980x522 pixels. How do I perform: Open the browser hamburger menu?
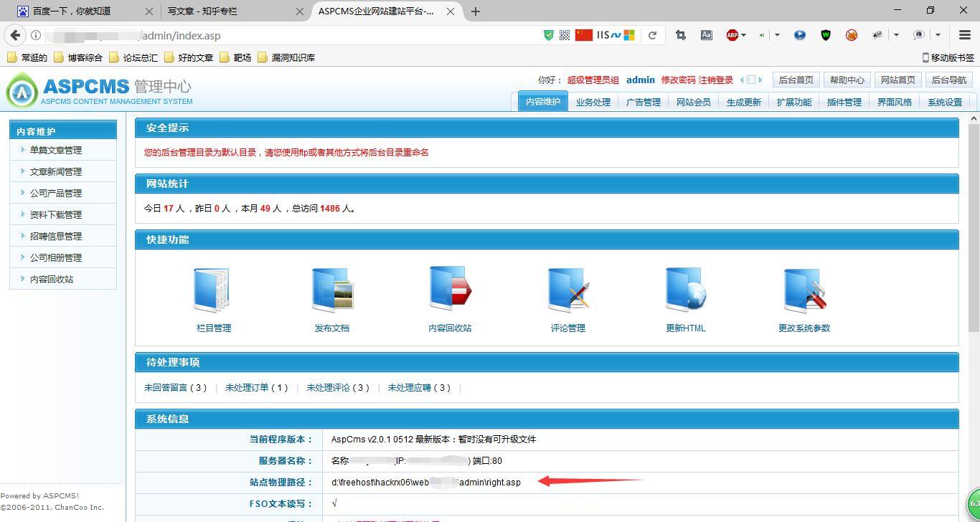pos(965,35)
